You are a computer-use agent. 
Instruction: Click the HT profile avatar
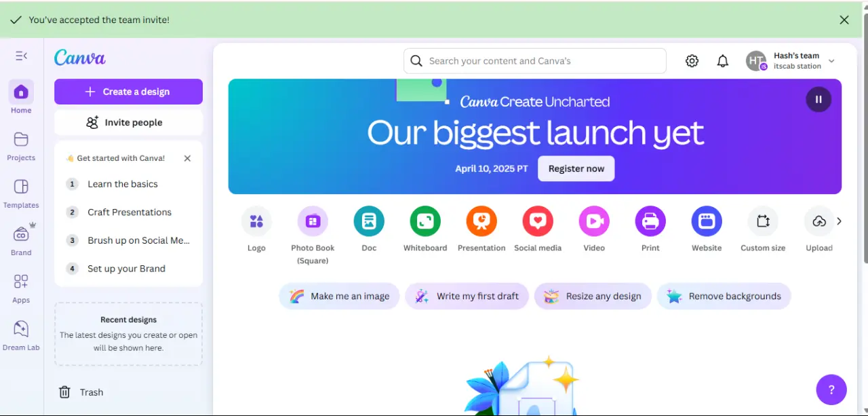(756, 61)
